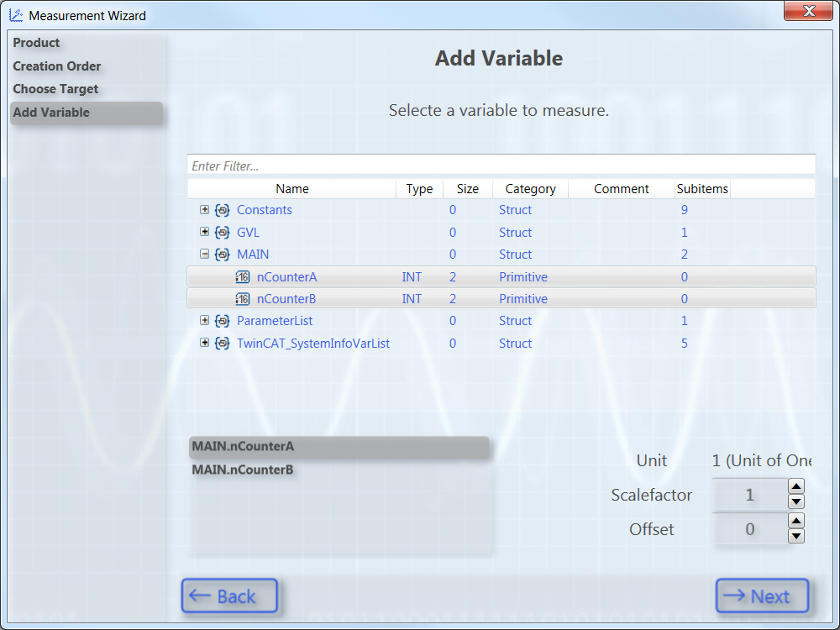Click the INT type cell of nCounterA
Screen dimensions: 840x630
[412, 277]
